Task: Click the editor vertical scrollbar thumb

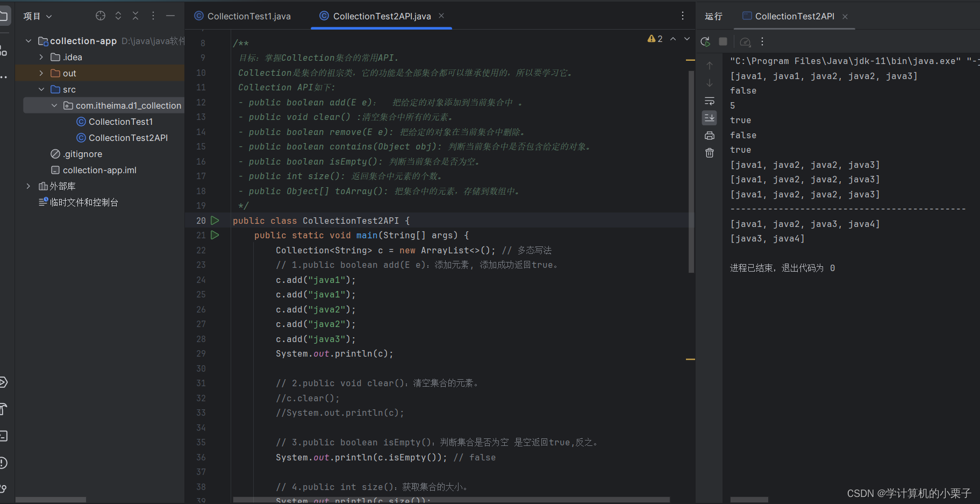Action: pos(691,171)
